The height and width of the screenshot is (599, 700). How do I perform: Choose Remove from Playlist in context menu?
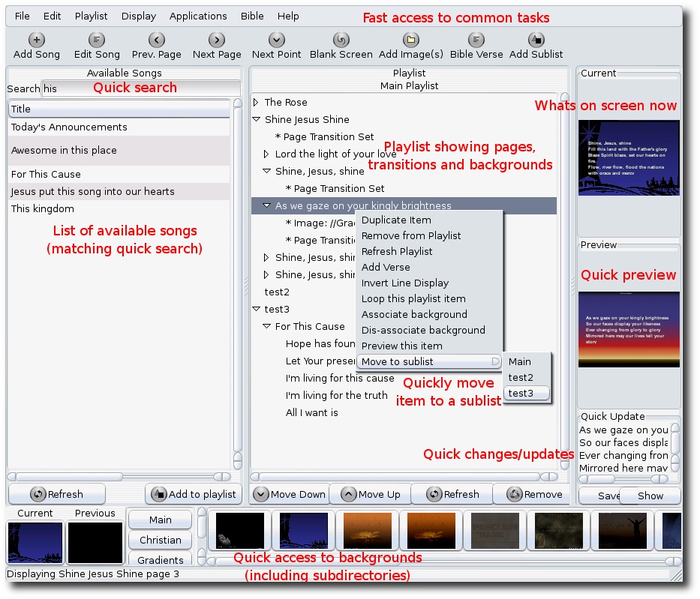coord(429,235)
